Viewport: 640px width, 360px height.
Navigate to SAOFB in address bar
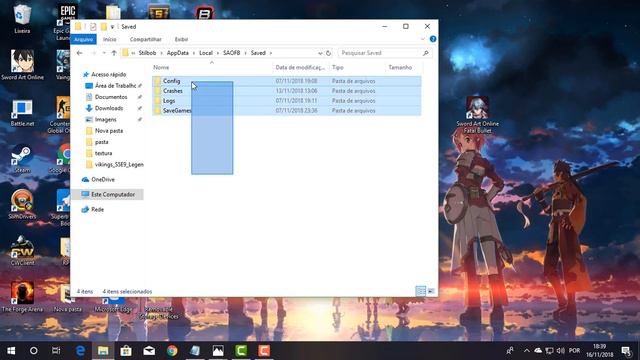(231, 53)
